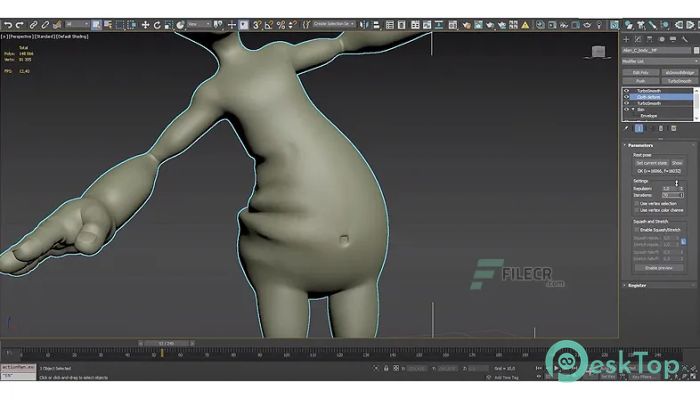Open the Display command panel tab
Image resolution: width=700 pixels, height=400 pixels.
[673, 39]
